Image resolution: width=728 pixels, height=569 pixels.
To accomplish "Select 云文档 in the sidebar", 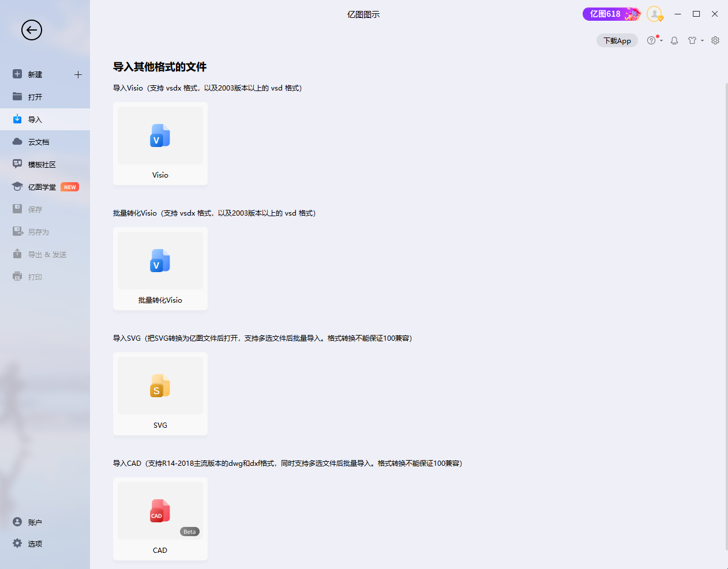I will pos(38,142).
